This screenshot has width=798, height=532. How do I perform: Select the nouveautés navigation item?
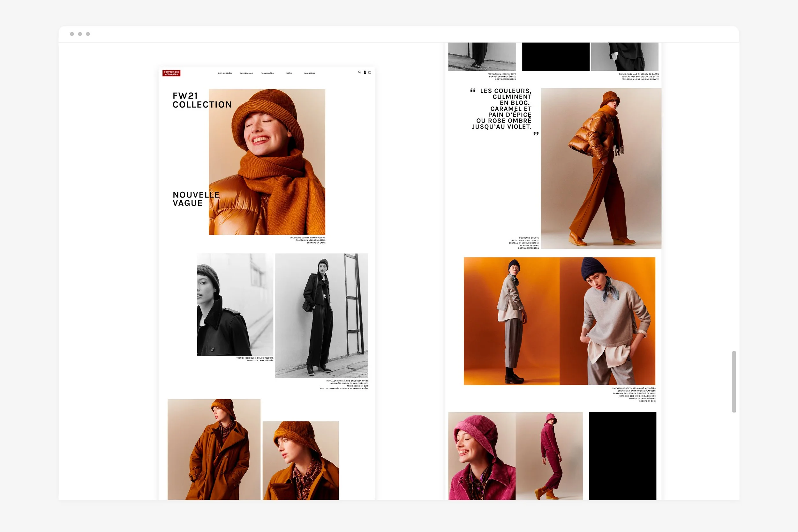[268, 73]
